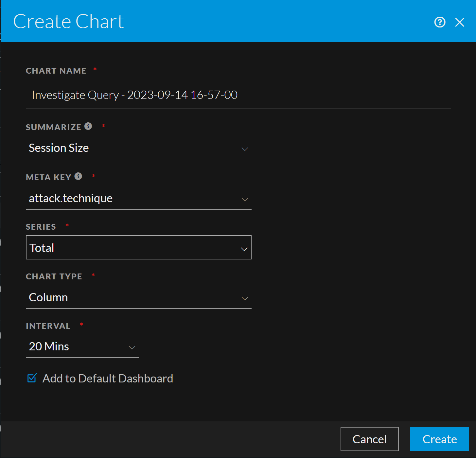
Task: Enable dashboard checkbox by its label text
Action: pos(107,378)
